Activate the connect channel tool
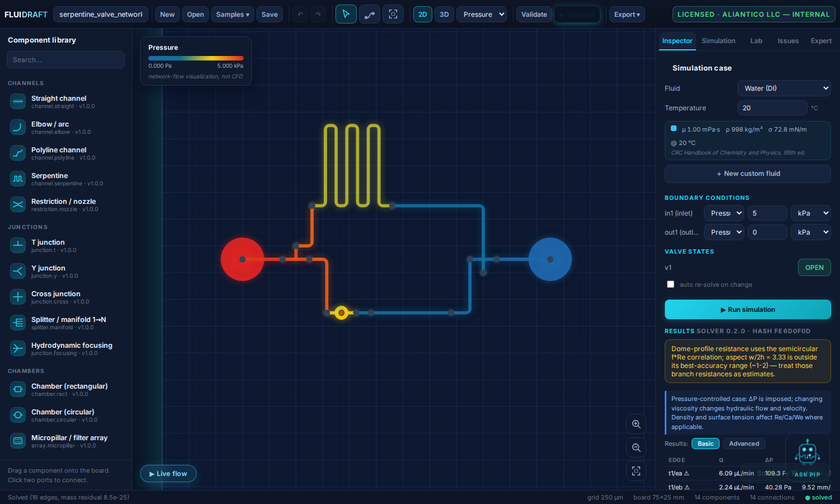 (x=370, y=14)
